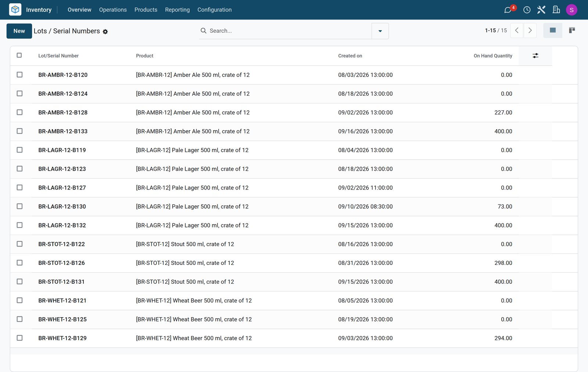Open the company switcher building icon
Screen dimensions: 588x372
coord(556,10)
